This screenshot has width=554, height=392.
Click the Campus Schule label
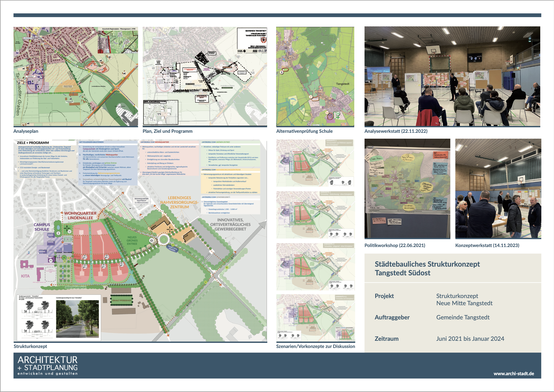click(x=42, y=227)
